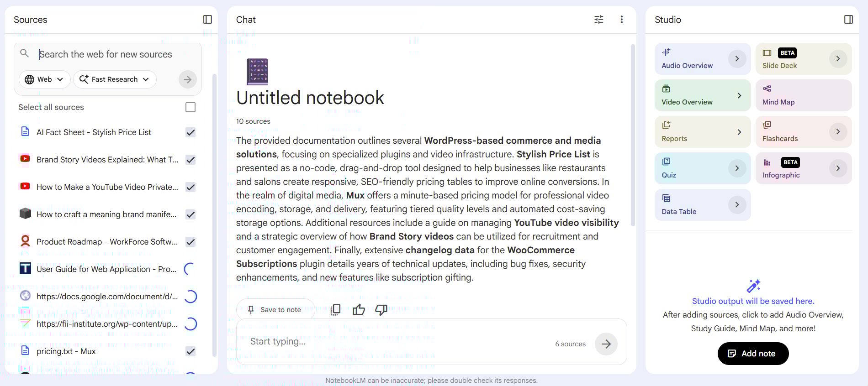Click the notebook emoji icon

click(x=257, y=72)
